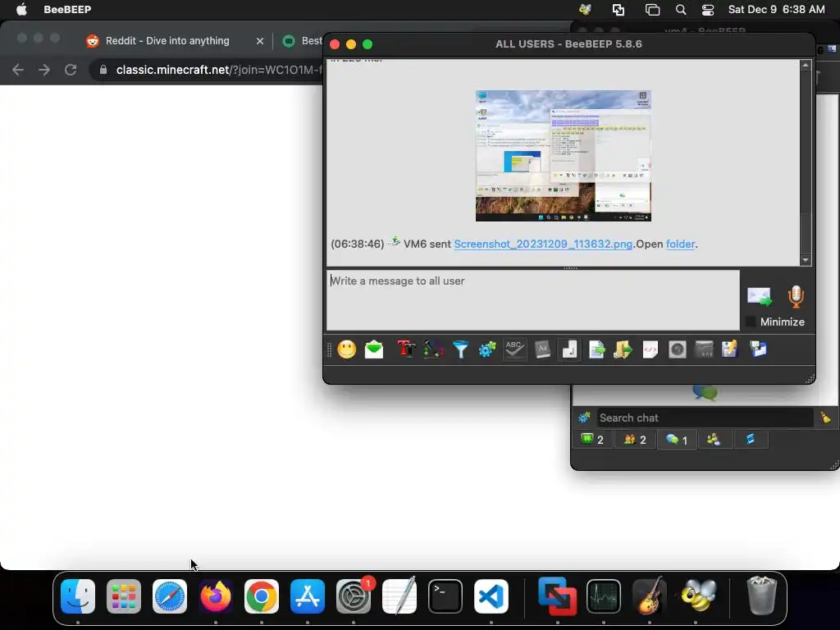Open Terminal from the Dock
This screenshot has width=840, height=630.
[x=445, y=596]
